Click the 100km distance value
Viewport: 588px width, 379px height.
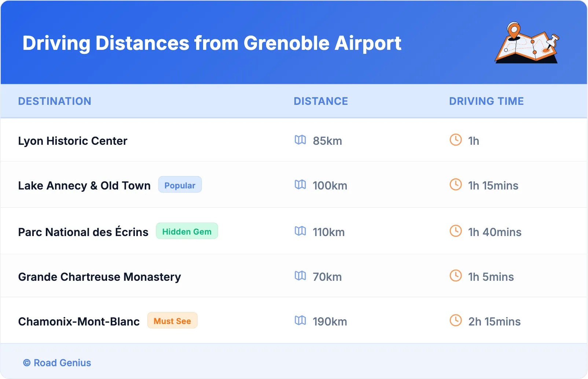pyautogui.click(x=330, y=185)
